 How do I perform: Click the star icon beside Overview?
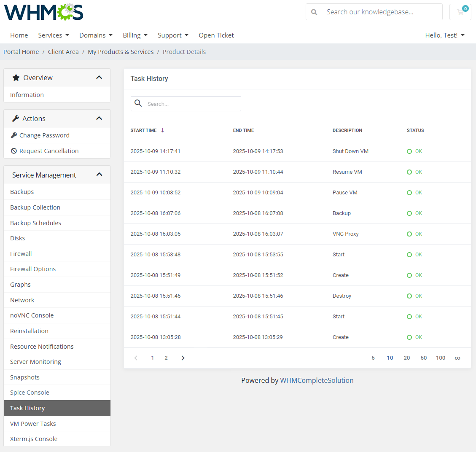click(16, 78)
